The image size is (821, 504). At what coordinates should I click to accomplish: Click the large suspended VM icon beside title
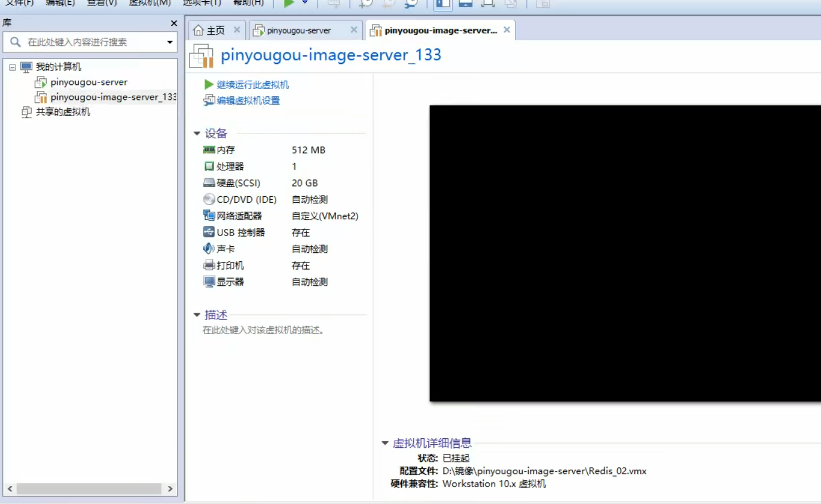(201, 56)
